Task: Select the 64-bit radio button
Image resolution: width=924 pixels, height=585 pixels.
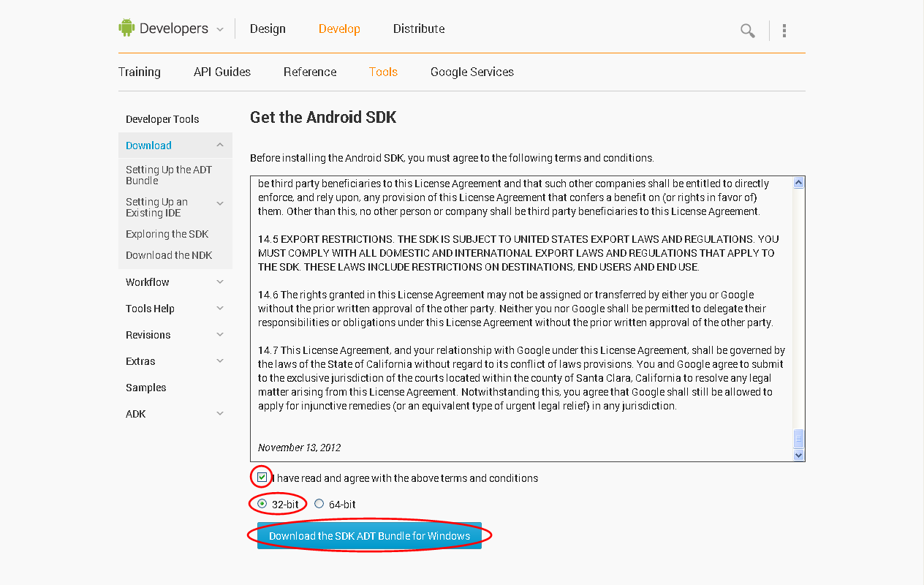Action: point(319,504)
